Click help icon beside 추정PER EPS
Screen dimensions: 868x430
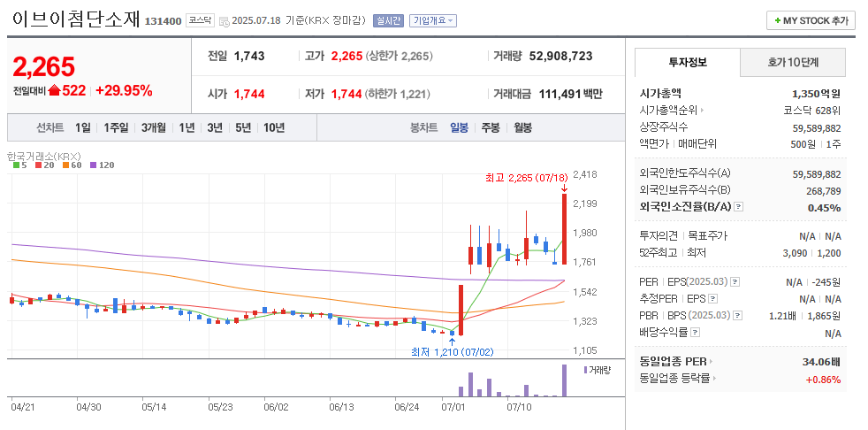(x=713, y=299)
